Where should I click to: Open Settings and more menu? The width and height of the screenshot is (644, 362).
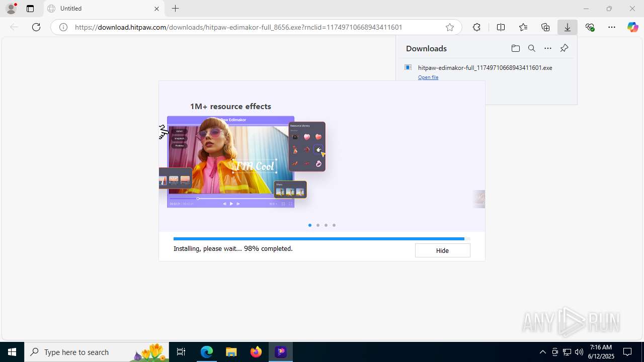(x=612, y=27)
